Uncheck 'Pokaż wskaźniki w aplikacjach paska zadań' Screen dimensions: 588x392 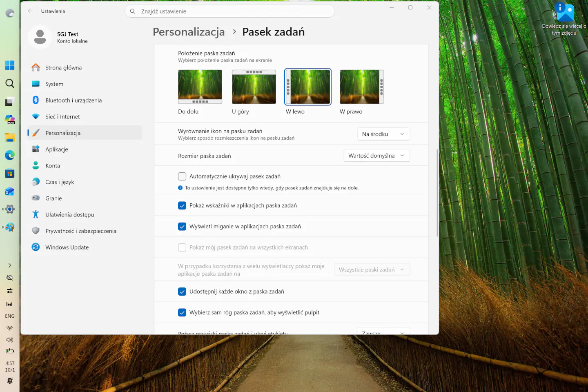click(182, 205)
